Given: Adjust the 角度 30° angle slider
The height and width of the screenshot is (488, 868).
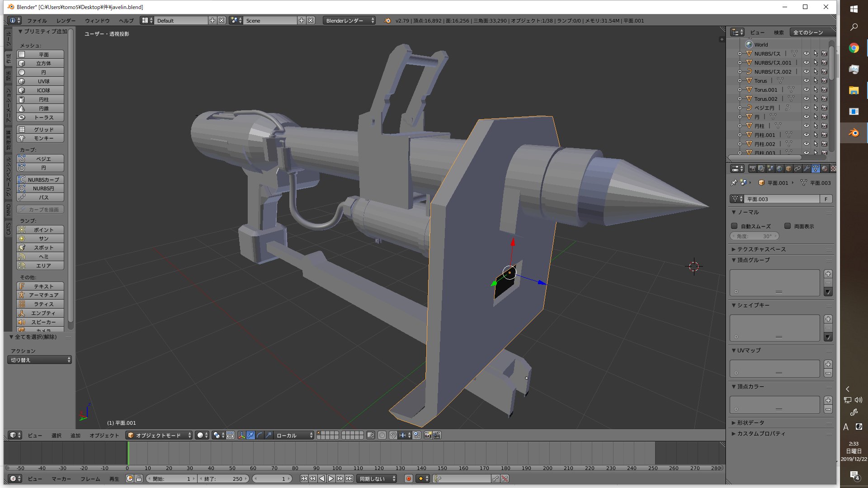Looking at the screenshot, I should [754, 236].
